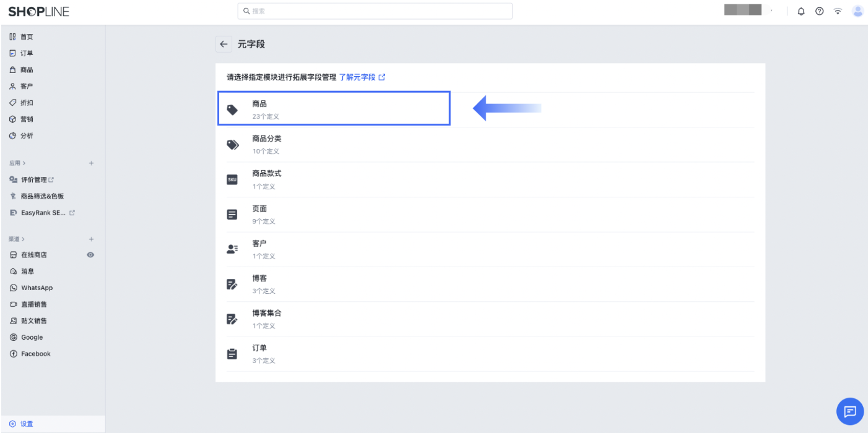Click the 评价管理 sidebar icon
Screen dimensions: 868x433
[14, 180]
